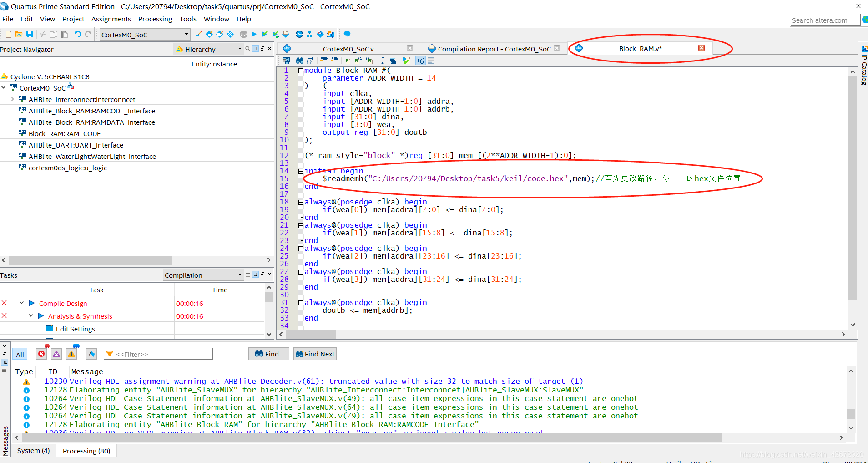
Task: Collapse the CortexM0_SoC tree node
Action: pos(4,87)
